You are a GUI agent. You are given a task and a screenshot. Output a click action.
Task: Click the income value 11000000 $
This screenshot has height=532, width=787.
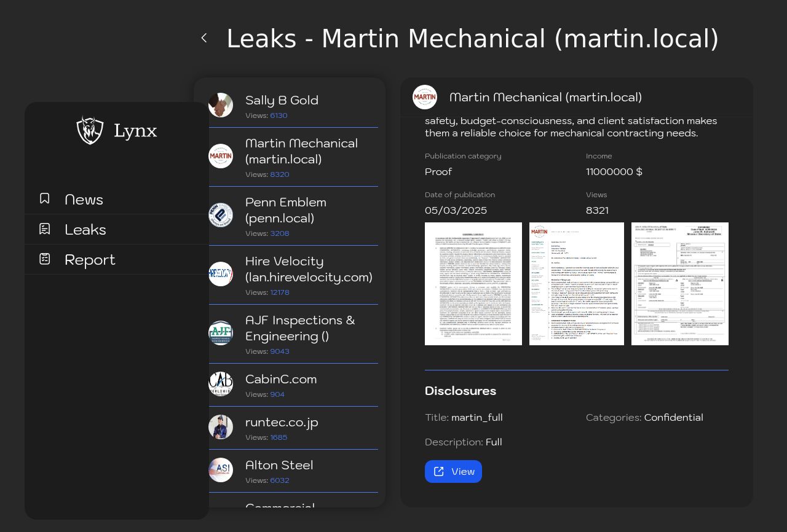[614, 172]
